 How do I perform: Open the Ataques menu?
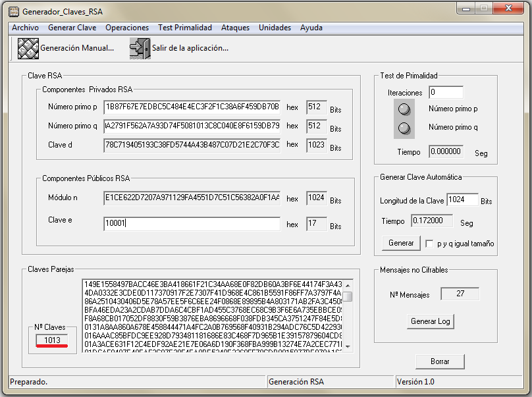coord(235,28)
